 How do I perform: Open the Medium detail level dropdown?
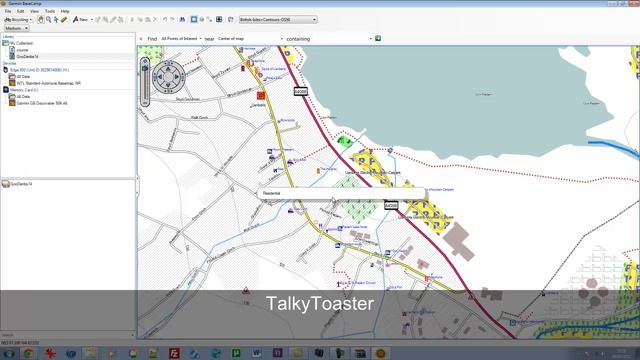tap(16, 29)
